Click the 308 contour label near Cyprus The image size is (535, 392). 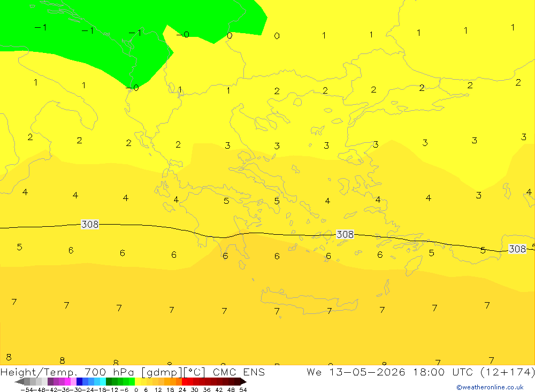[x=517, y=249]
